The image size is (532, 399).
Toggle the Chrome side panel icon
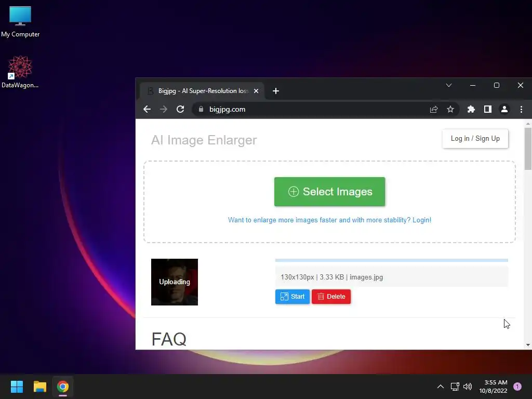tap(487, 109)
